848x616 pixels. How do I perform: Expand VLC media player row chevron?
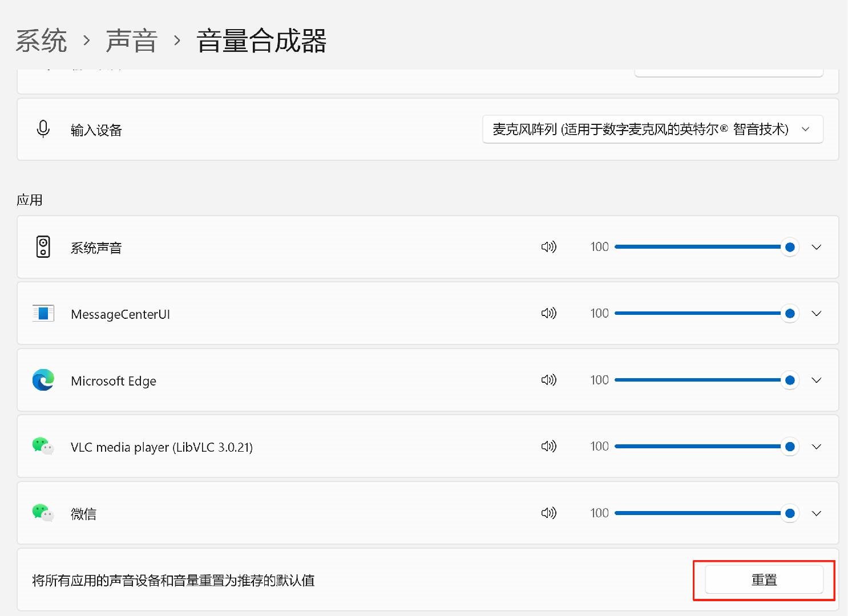point(817,446)
